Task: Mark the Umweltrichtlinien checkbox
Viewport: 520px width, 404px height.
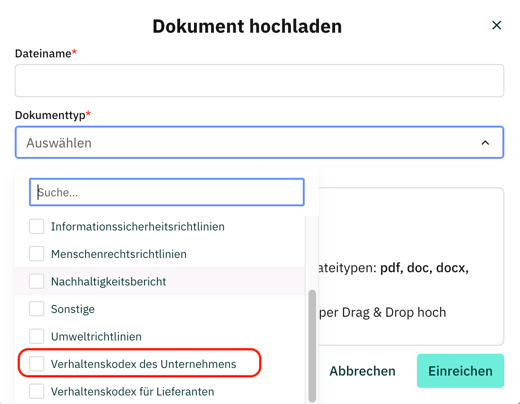Action: click(36, 336)
